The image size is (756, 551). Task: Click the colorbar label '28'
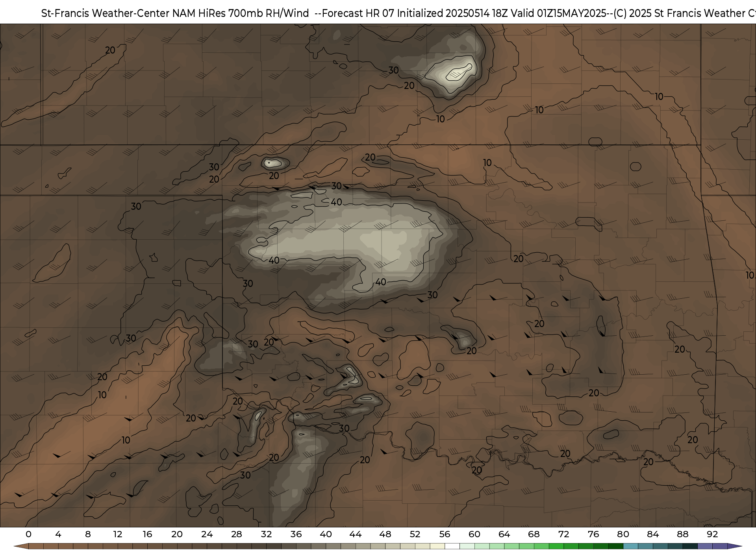click(237, 534)
